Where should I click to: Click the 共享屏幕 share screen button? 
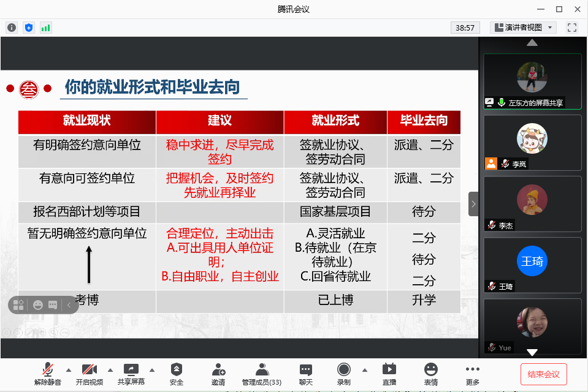tap(131, 374)
